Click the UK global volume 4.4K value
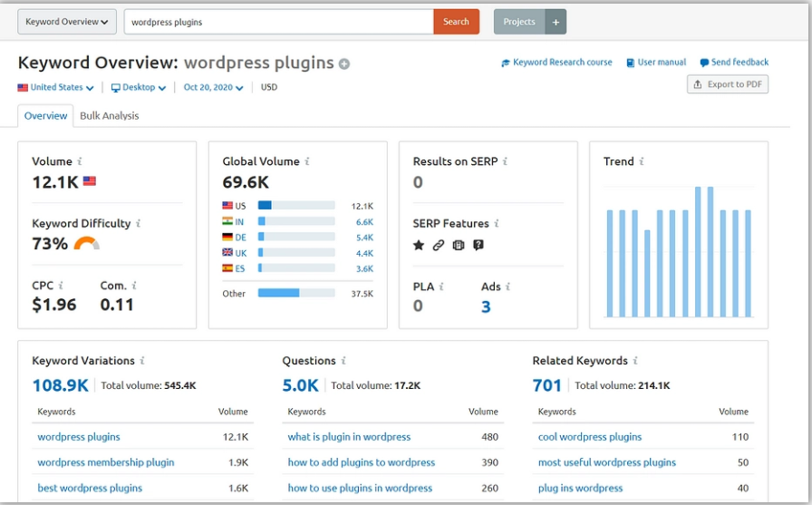This screenshot has height=505, width=812. (364, 253)
